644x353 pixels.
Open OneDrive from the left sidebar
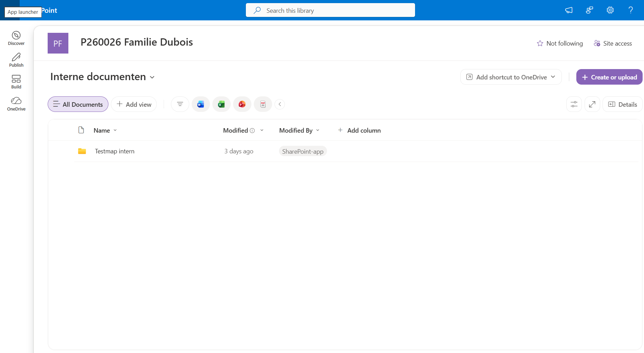pyautogui.click(x=16, y=104)
